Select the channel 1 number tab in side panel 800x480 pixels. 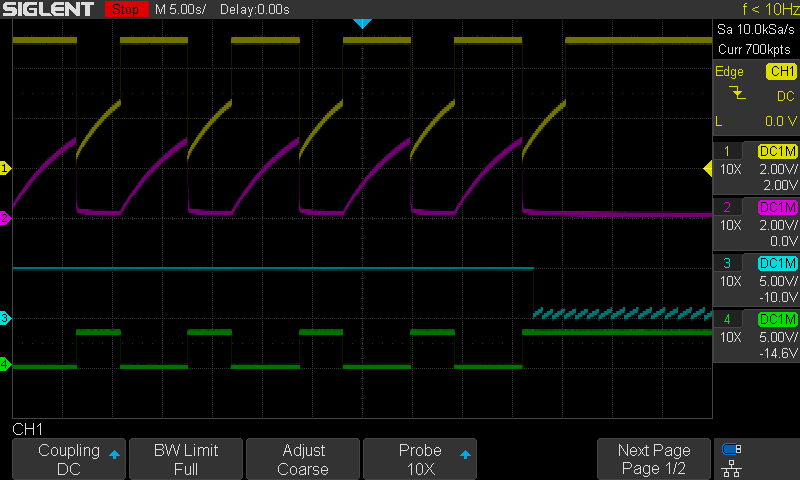(727, 151)
